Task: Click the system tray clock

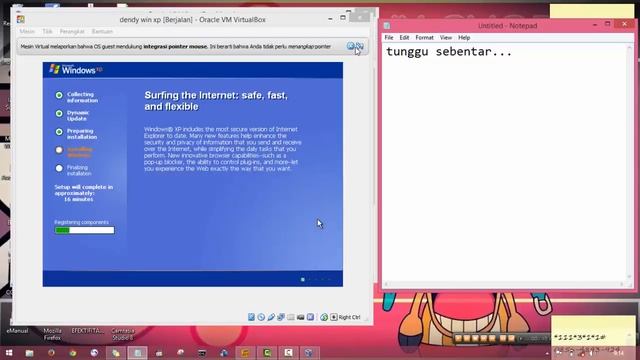Action: pyautogui.click(x=619, y=353)
